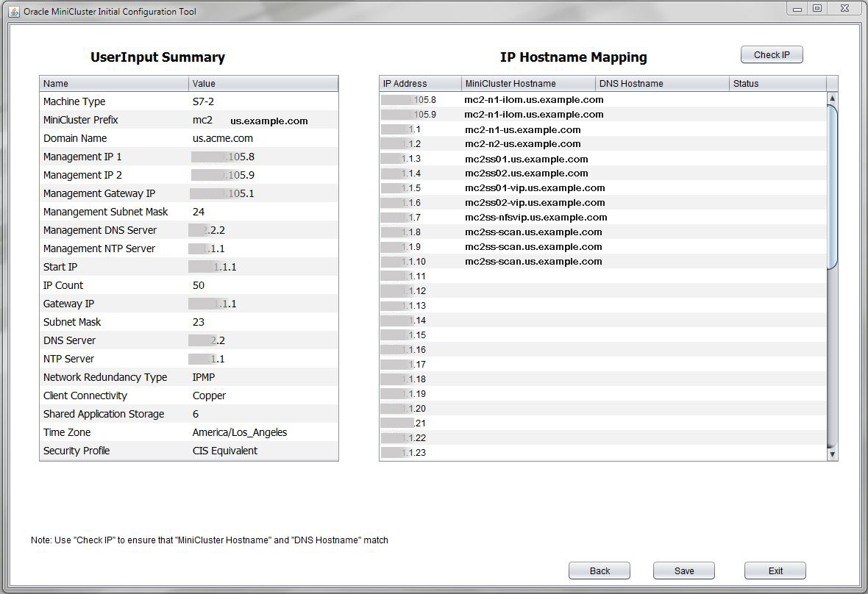Save the configuration with Save button

pyautogui.click(x=683, y=570)
